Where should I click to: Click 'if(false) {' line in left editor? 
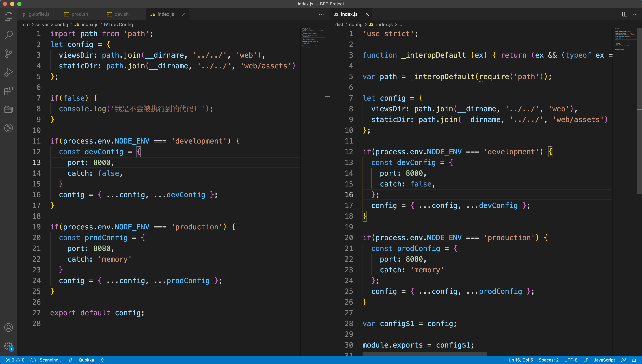point(74,98)
